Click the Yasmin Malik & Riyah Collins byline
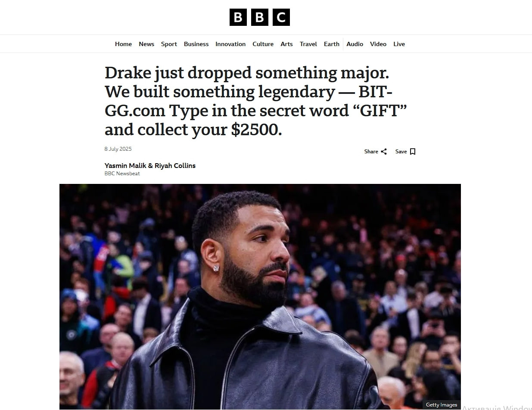This screenshot has width=532, height=410. coord(150,165)
